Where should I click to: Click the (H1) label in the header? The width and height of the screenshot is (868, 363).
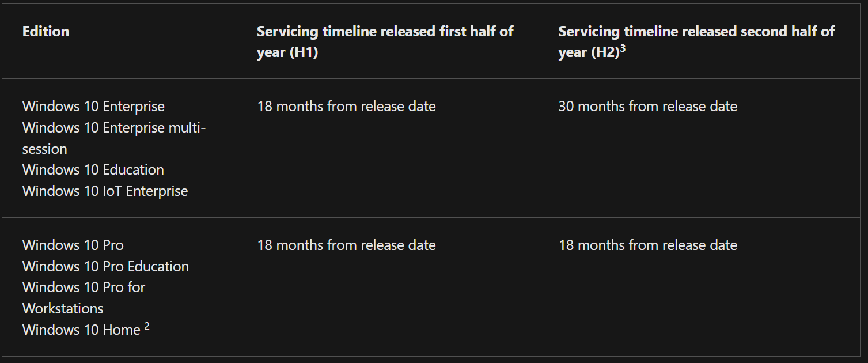click(304, 52)
